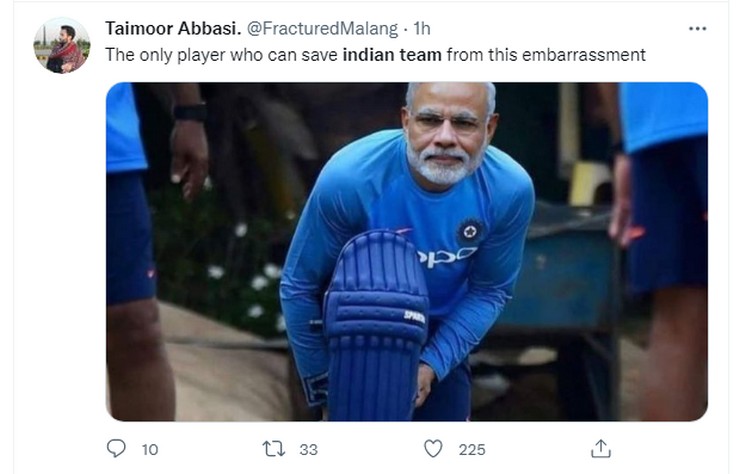Click the wristwatch on the left arm in photo
The width and height of the screenshot is (740, 474).
(189, 112)
